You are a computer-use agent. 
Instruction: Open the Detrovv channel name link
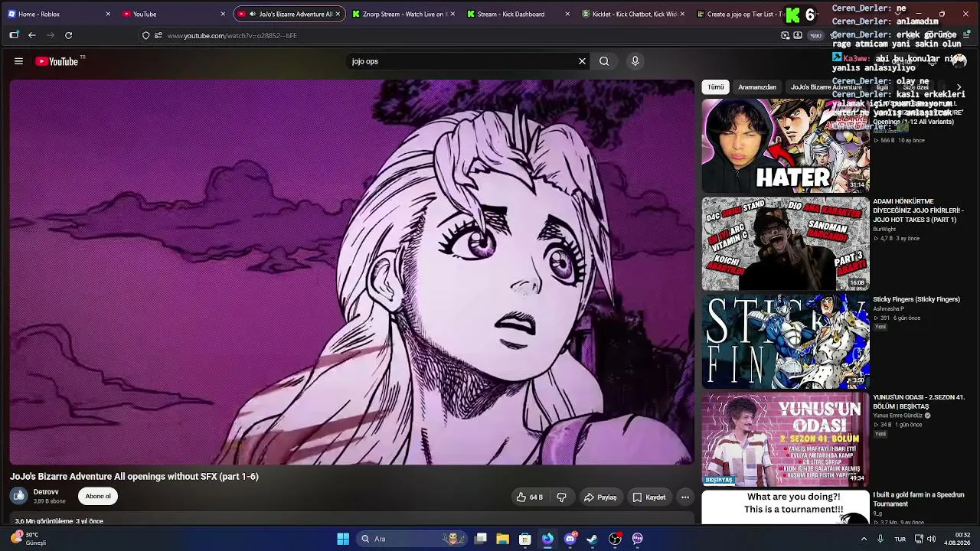tap(46, 492)
